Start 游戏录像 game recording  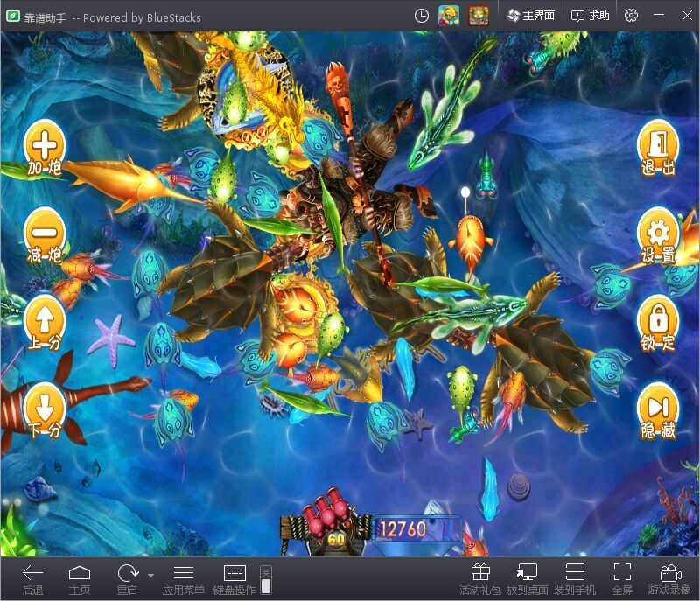(669, 578)
